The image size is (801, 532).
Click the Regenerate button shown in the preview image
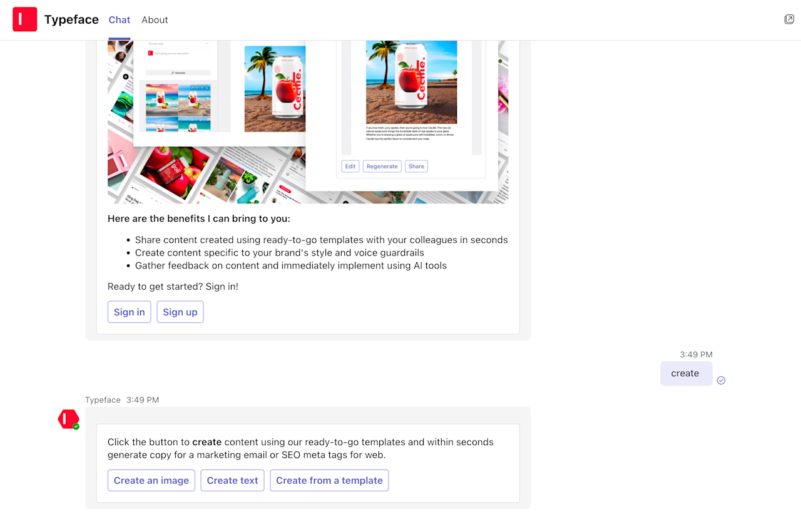(382, 166)
